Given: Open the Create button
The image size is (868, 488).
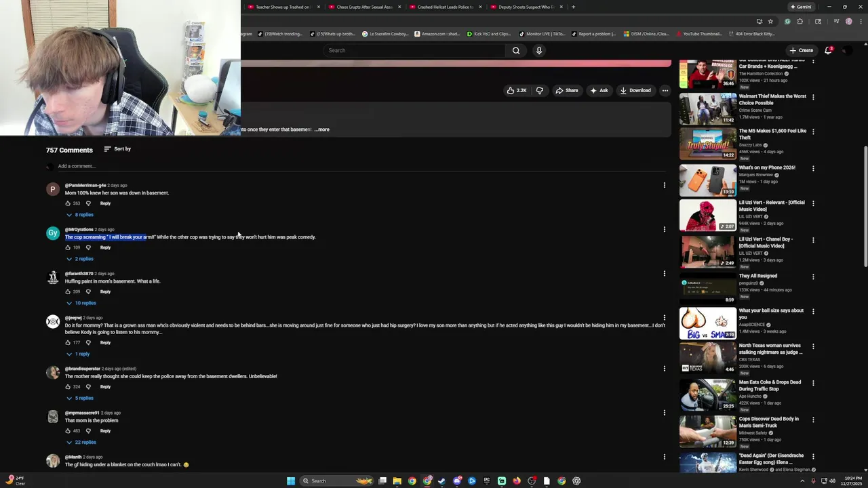Looking at the screenshot, I should (801, 50).
